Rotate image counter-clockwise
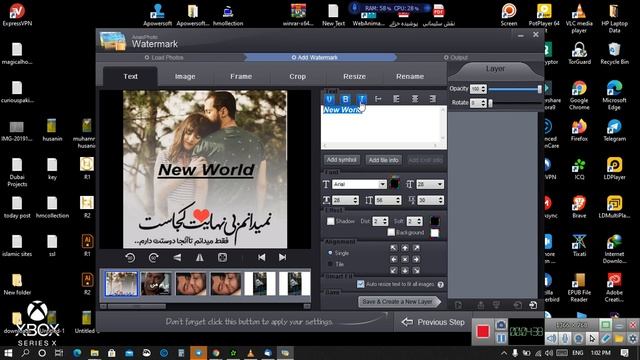The width and height of the screenshot is (640, 360). point(130,258)
